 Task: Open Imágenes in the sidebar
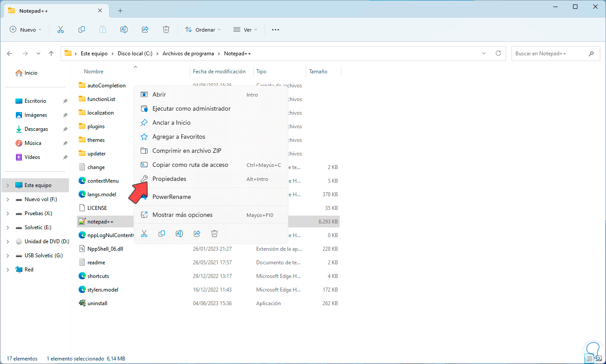point(35,115)
